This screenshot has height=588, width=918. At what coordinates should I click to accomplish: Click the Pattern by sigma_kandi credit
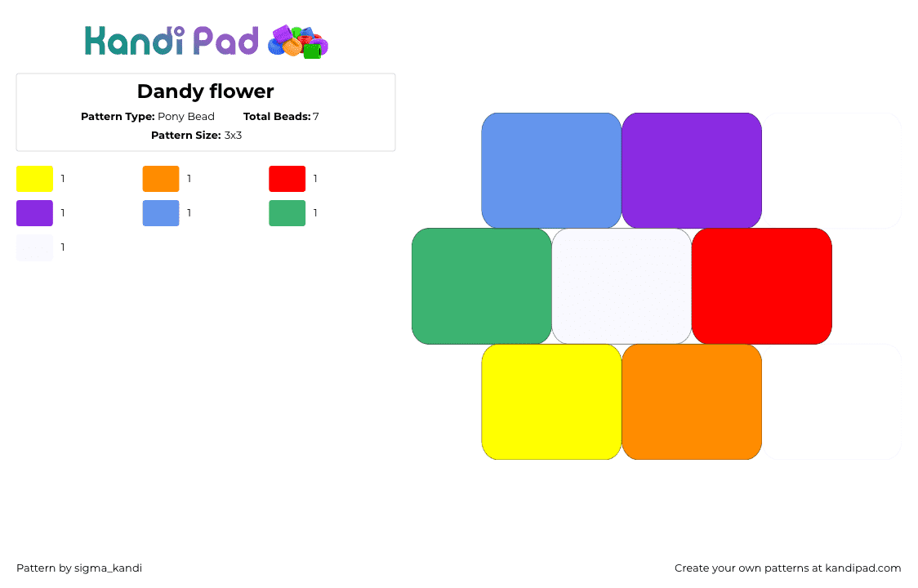click(x=79, y=568)
